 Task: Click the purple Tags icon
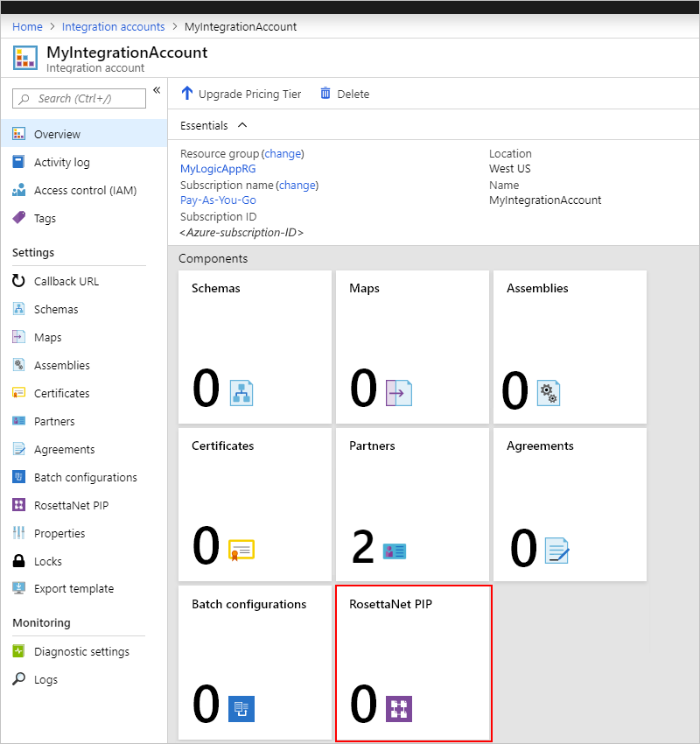[19, 218]
